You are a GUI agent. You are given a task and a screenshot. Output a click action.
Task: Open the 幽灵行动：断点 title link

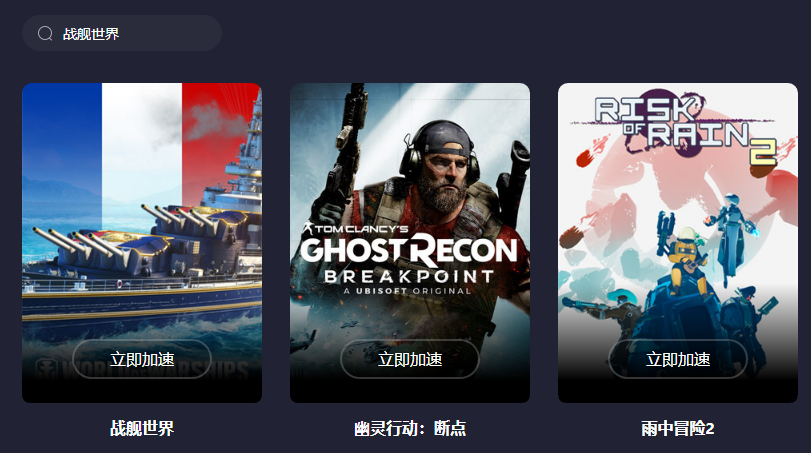point(410,428)
